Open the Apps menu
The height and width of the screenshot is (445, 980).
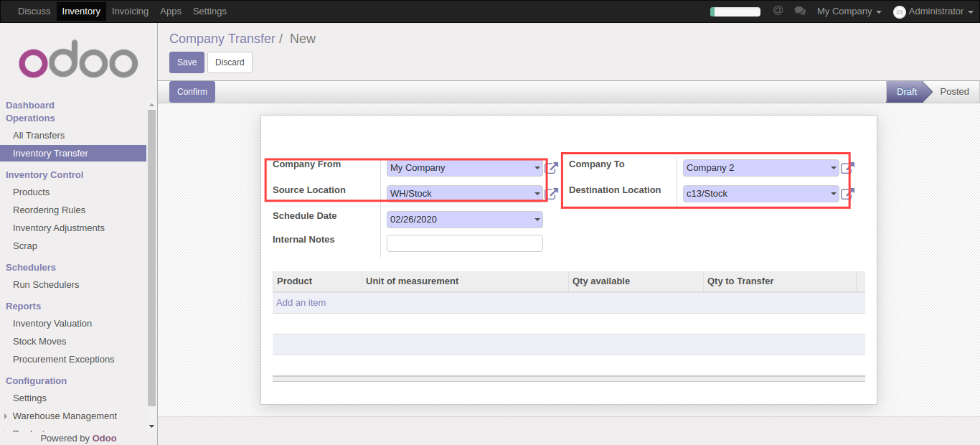[x=171, y=11]
